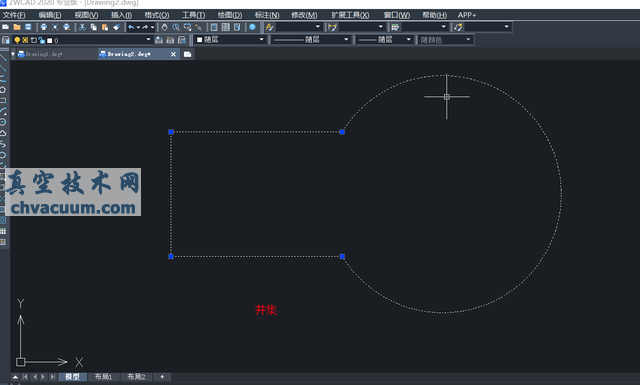
Task: Select Circle tool in left toolbar
Action: [3, 122]
